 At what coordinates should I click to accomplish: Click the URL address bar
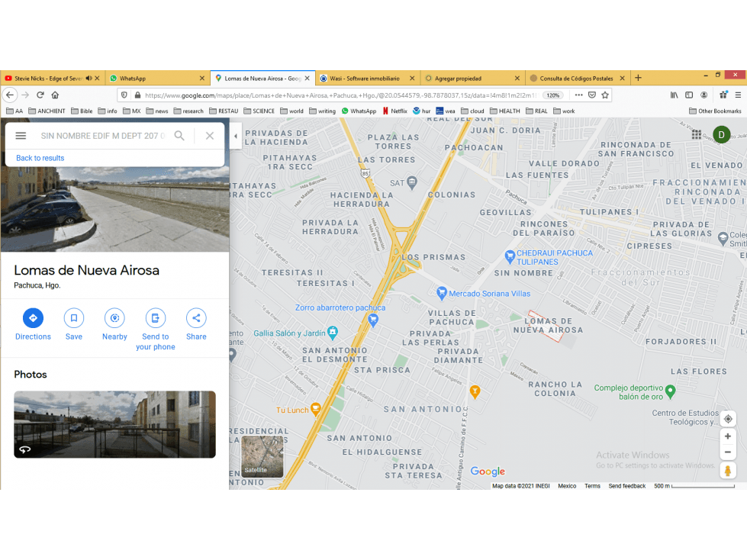pos(340,95)
